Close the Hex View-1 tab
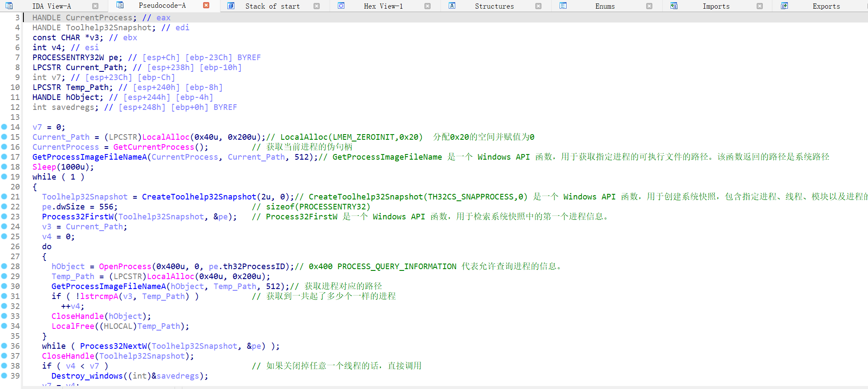This screenshot has height=389, width=868. pyautogui.click(x=428, y=6)
